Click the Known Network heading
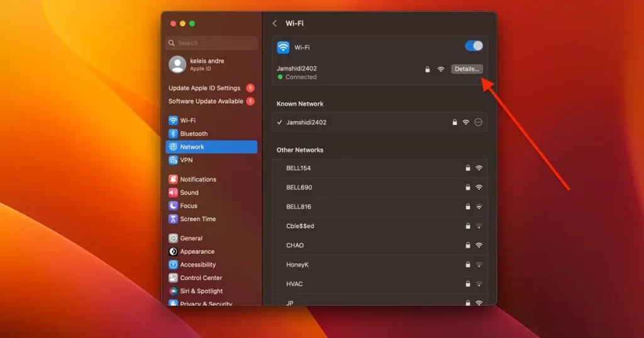 point(300,104)
